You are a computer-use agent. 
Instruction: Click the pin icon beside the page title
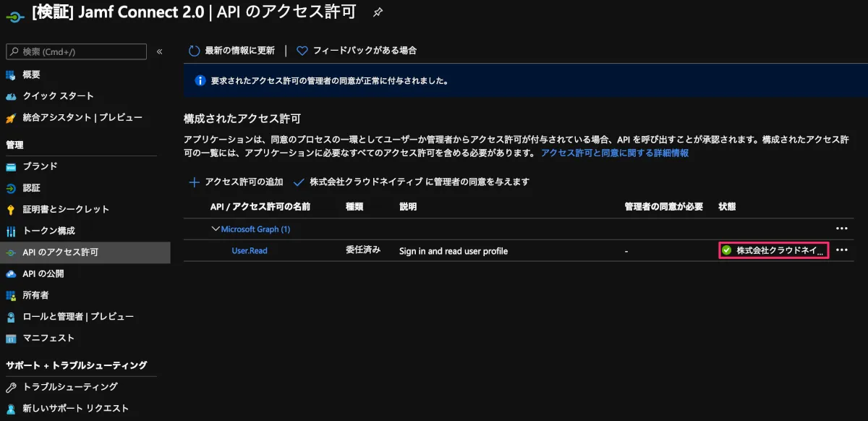tap(378, 12)
